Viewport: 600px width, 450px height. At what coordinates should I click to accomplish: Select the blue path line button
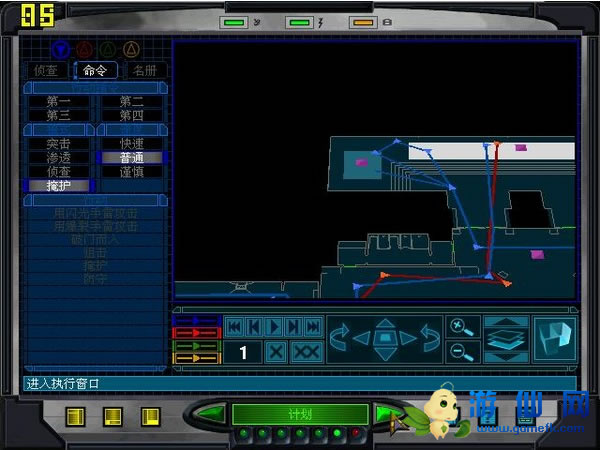pos(197,321)
